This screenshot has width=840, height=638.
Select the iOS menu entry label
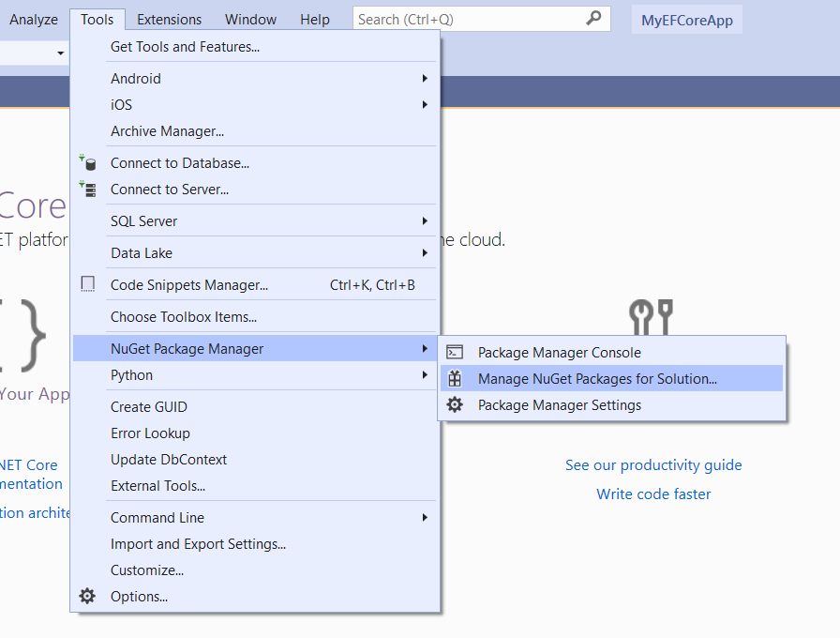tap(121, 104)
